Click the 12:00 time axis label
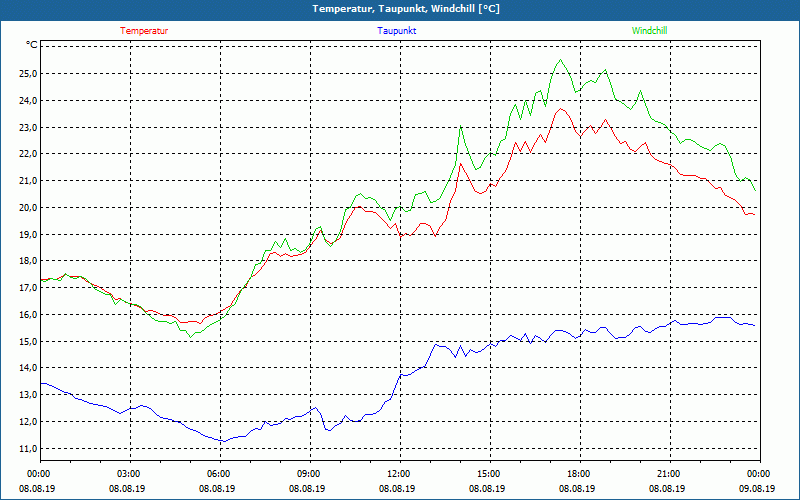Screen dimensions: 800x500 (401, 473)
